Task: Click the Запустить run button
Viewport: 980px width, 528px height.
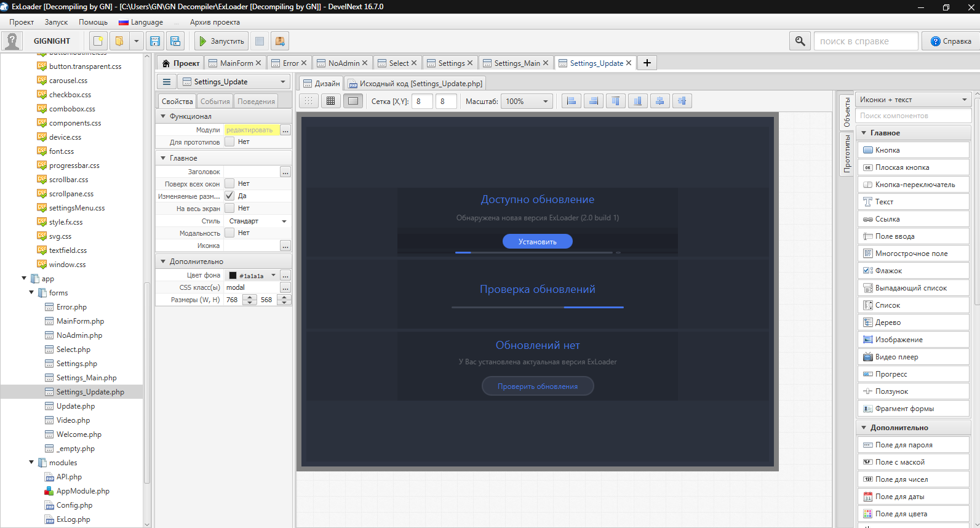Action: pos(221,41)
